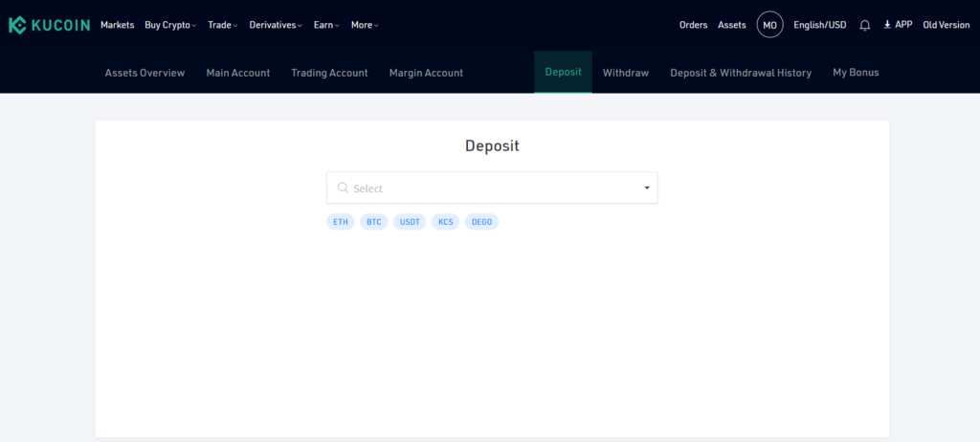Viewport: 980px width, 442px height.
Task: Click the search magnifier in Select field
Action: [x=343, y=188]
